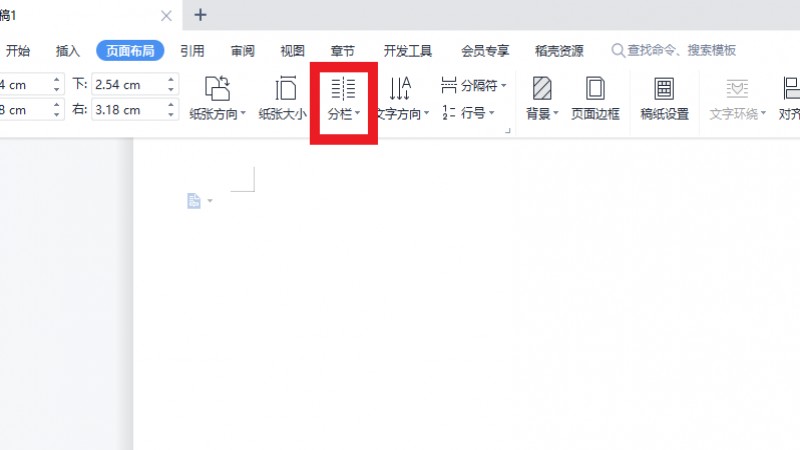Click the 纸张大小 paper size icon
This screenshot has width=800, height=450.
[283, 98]
